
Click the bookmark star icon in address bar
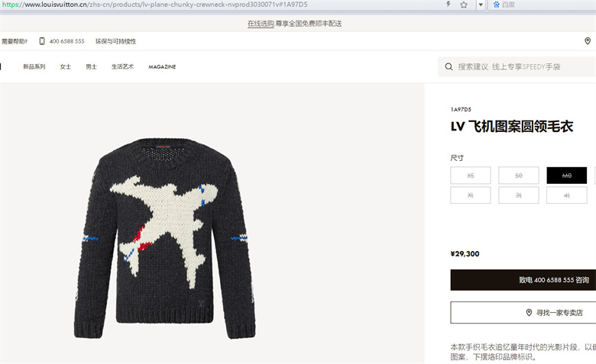[463, 5]
